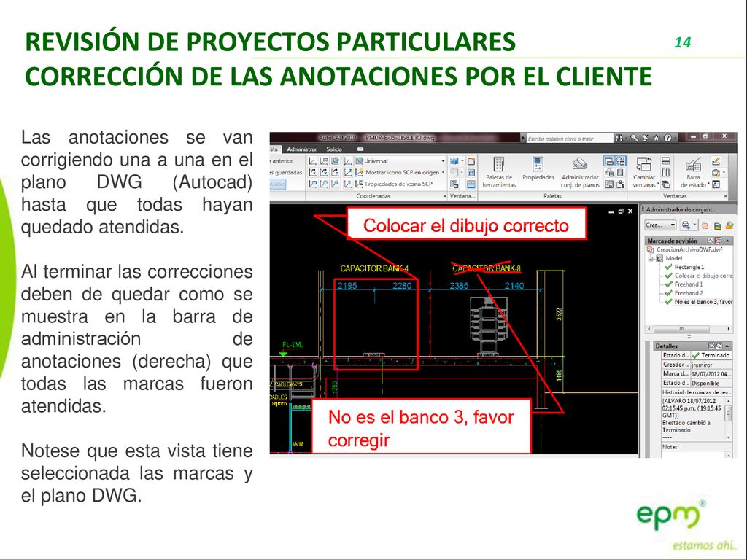The width and height of the screenshot is (747, 560).
Task: Click the keyword search field
Action: click(x=569, y=138)
